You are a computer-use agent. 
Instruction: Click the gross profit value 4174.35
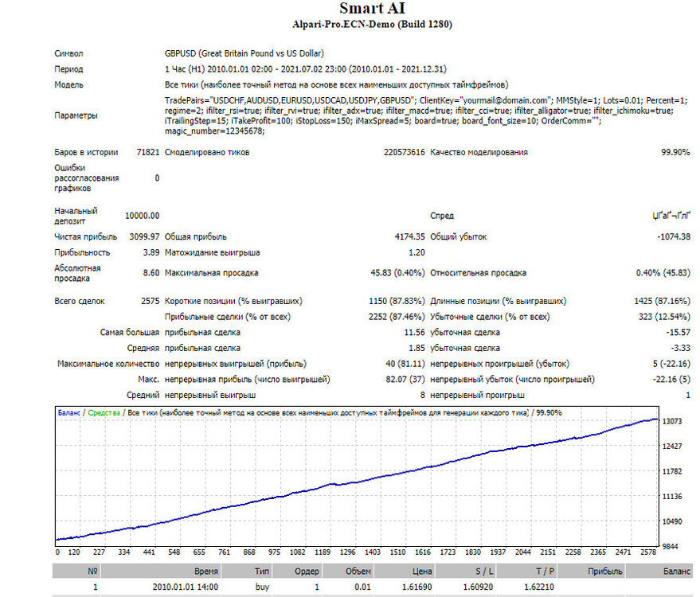pos(409,237)
